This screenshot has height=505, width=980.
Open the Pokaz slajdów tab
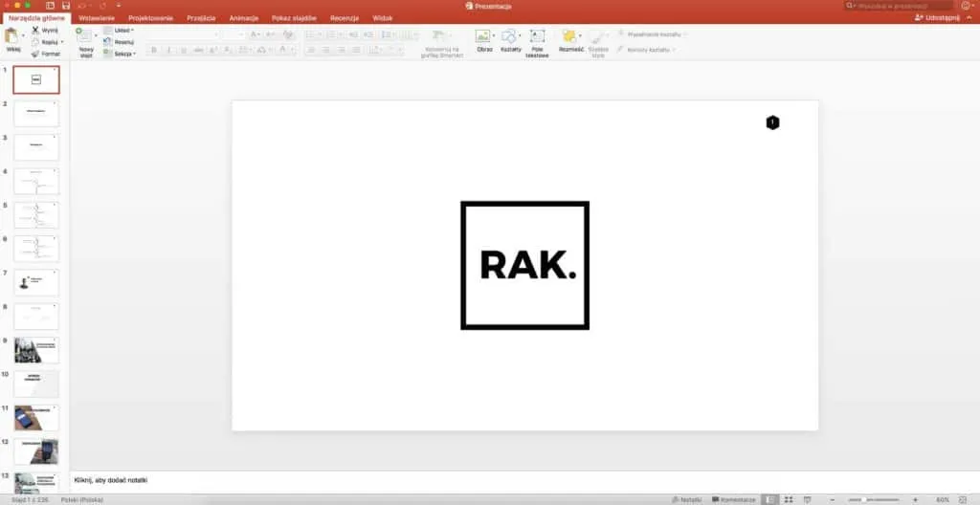[x=294, y=18]
